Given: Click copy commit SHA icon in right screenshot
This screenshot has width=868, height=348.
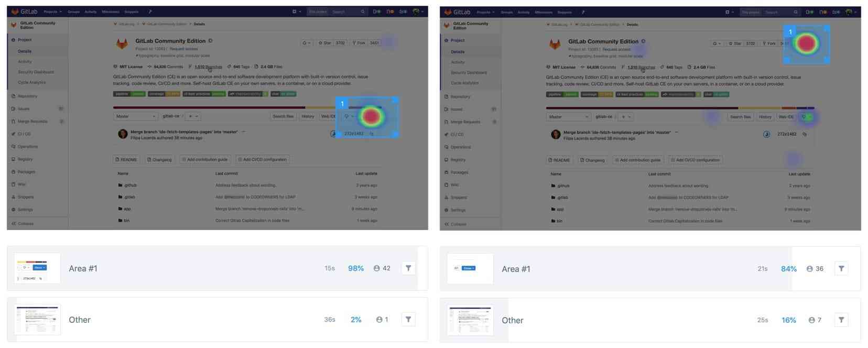Looking at the screenshot, I should coord(805,134).
